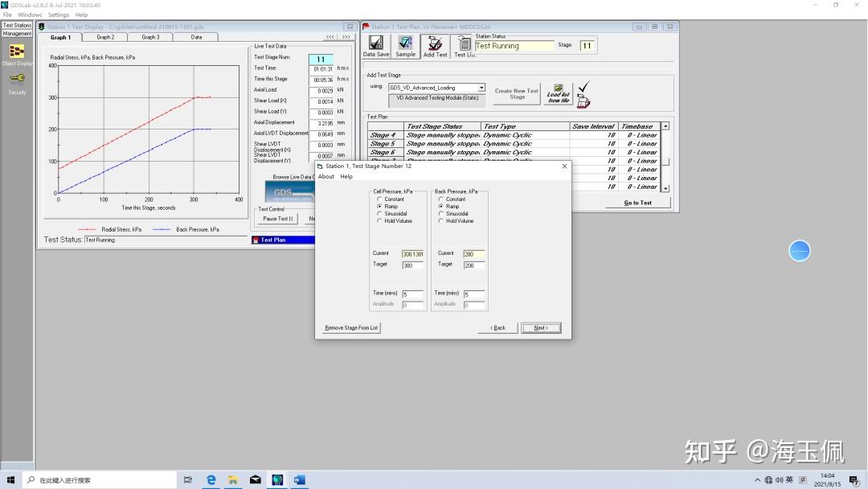This screenshot has height=489, width=868.
Task: Click the blue floating circle widget
Action: tap(800, 251)
